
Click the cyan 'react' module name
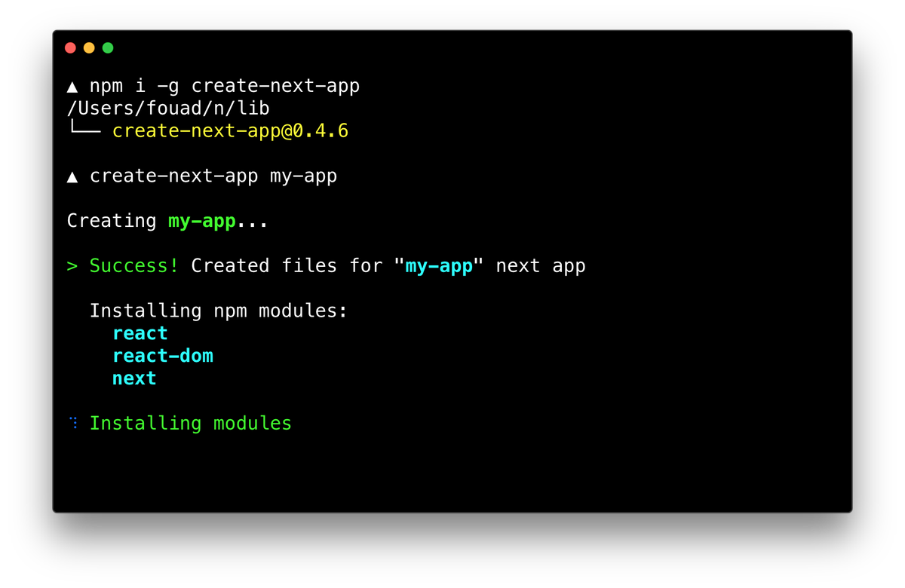[140, 333]
